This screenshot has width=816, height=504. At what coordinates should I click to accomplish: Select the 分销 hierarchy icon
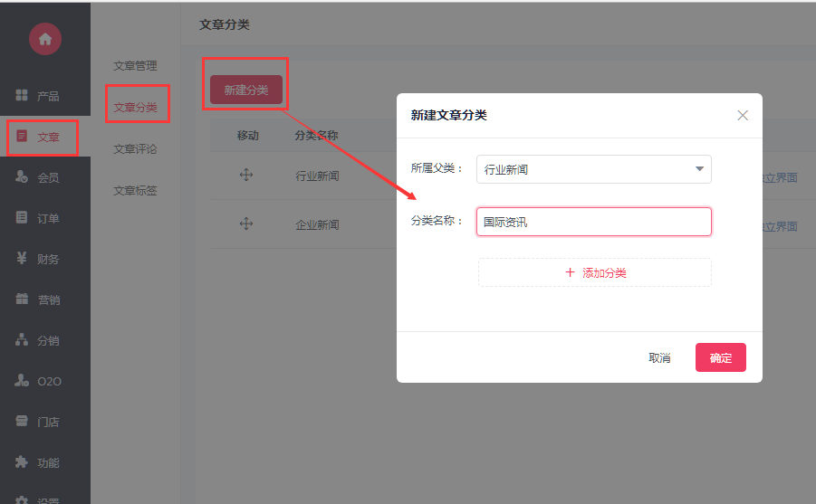pyautogui.click(x=22, y=339)
